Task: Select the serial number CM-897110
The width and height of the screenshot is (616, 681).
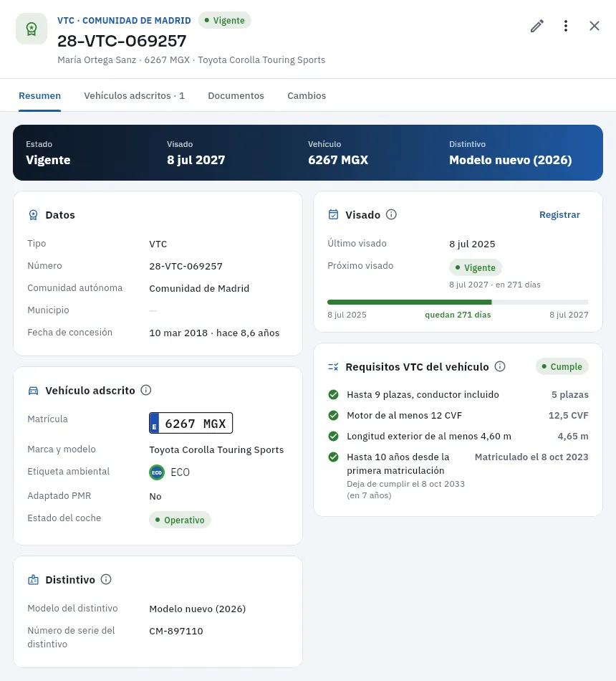Action: 176,631
